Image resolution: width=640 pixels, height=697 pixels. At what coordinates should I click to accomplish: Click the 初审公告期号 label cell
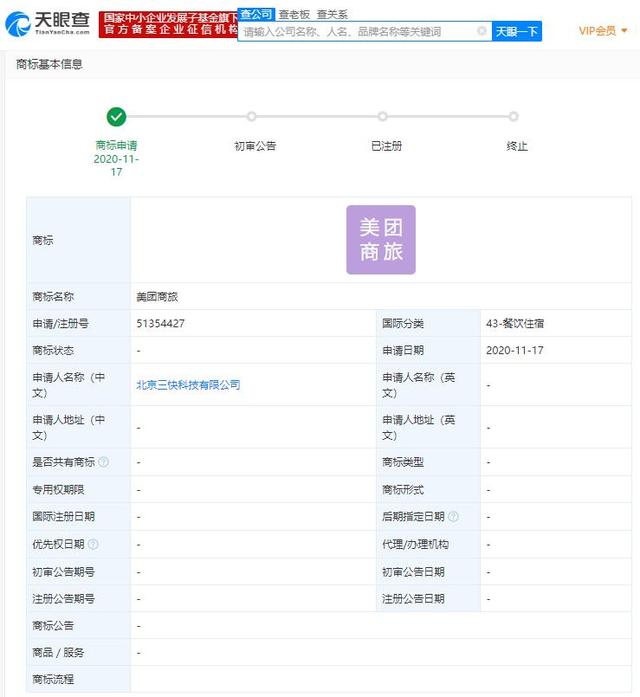tap(79, 572)
